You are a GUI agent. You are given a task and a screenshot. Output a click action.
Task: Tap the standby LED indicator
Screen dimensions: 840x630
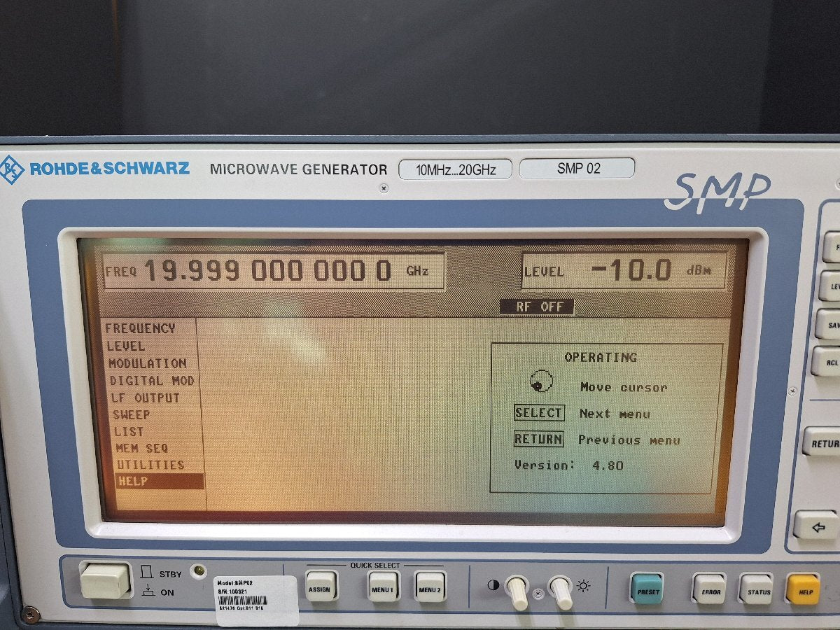(199, 571)
